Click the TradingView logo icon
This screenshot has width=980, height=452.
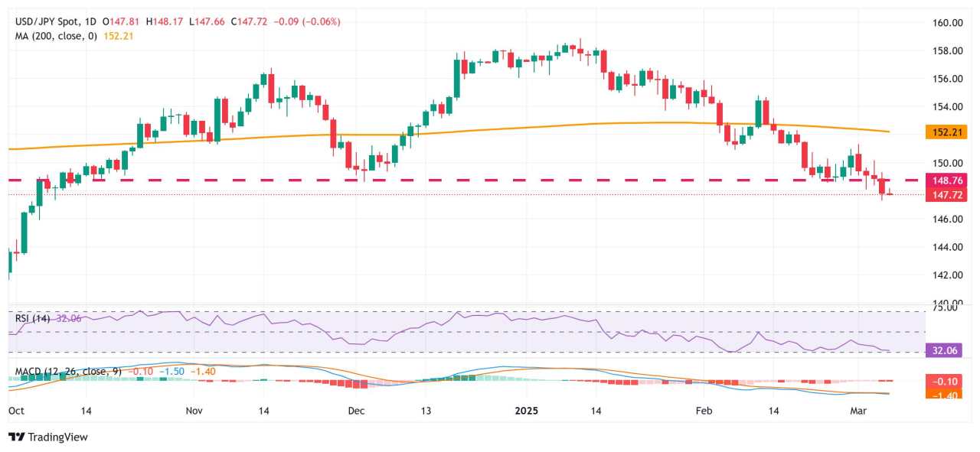tap(17, 437)
